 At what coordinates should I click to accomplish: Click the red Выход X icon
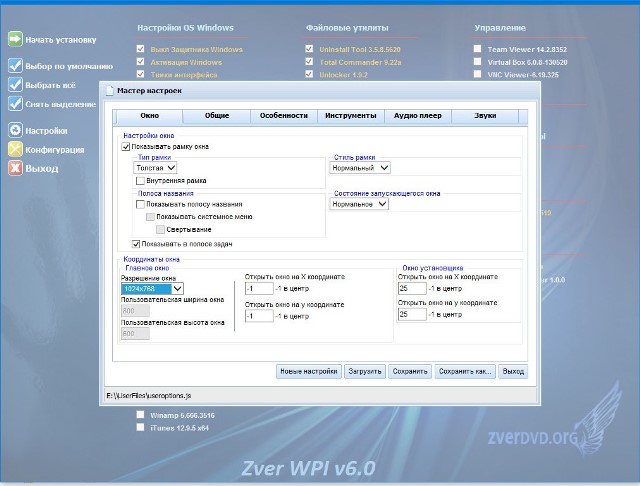(x=15, y=168)
